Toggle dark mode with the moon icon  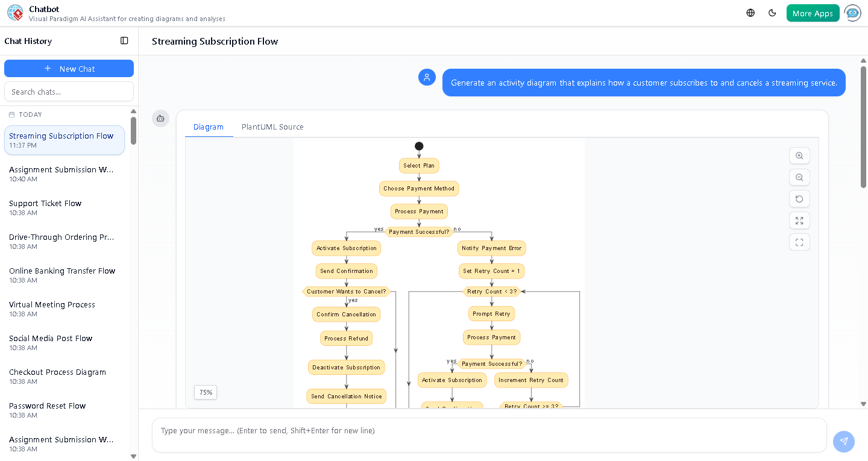772,12
